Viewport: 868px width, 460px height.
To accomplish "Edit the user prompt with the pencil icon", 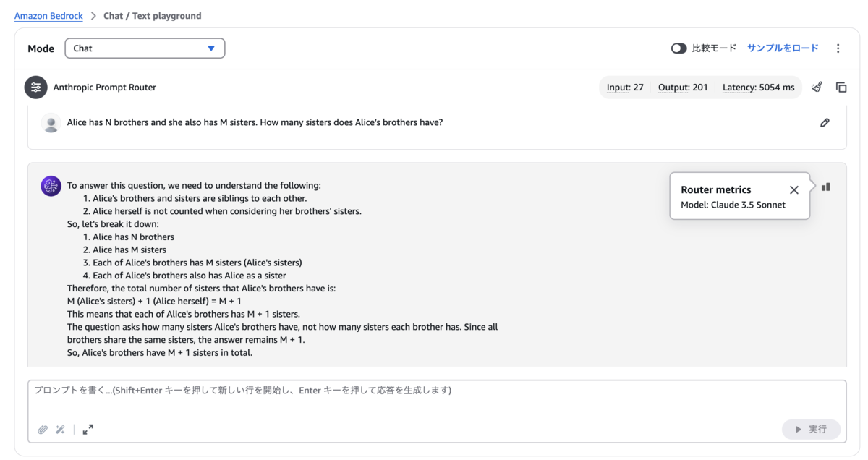I will (825, 123).
